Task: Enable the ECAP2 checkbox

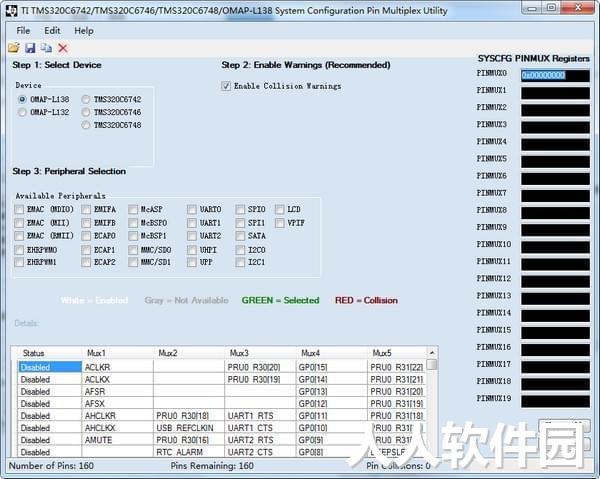Action: tap(86, 262)
